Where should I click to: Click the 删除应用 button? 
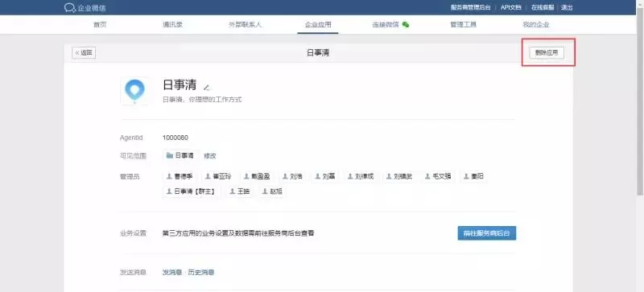(x=547, y=52)
